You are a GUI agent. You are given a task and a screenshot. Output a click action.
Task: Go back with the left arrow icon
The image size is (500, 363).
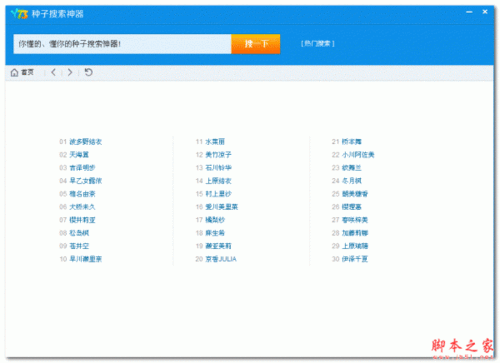[x=53, y=72]
